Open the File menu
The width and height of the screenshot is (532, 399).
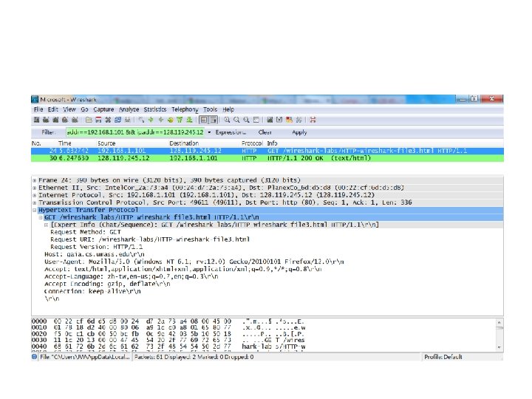coord(38,109)
